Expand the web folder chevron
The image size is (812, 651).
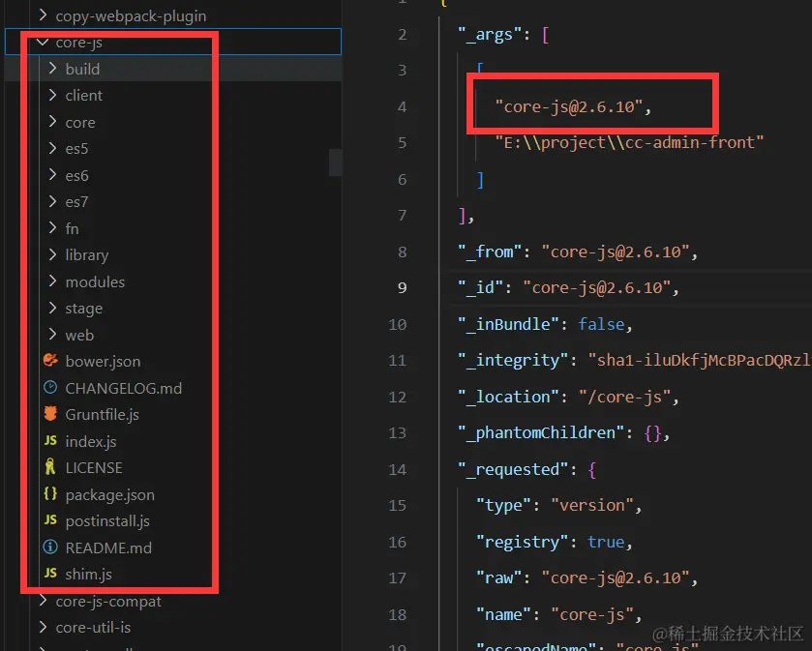coord(52,335)
